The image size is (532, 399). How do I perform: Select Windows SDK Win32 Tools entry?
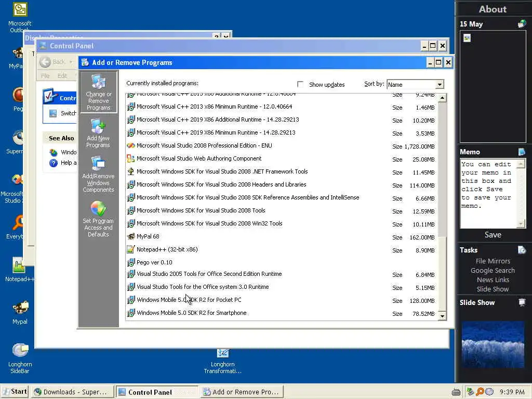coord(281,223)
